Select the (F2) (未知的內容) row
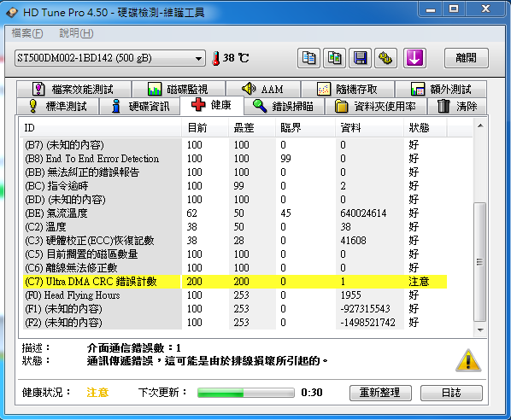 235,323
